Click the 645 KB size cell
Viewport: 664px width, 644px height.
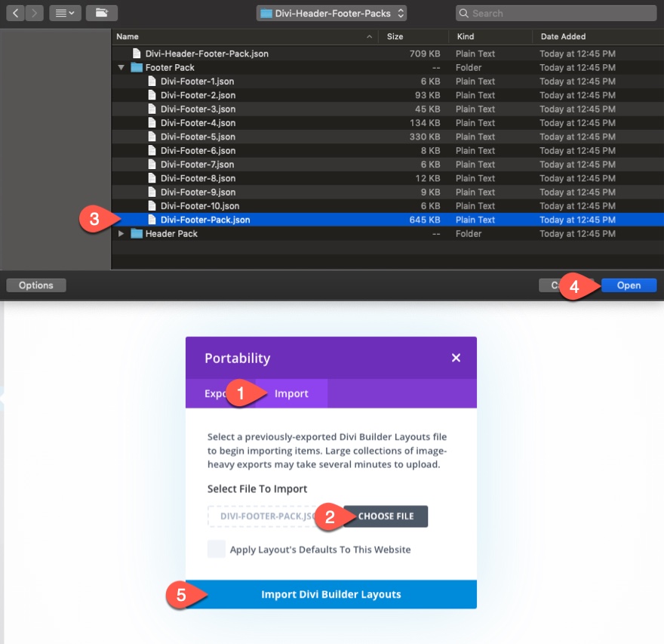424,220
